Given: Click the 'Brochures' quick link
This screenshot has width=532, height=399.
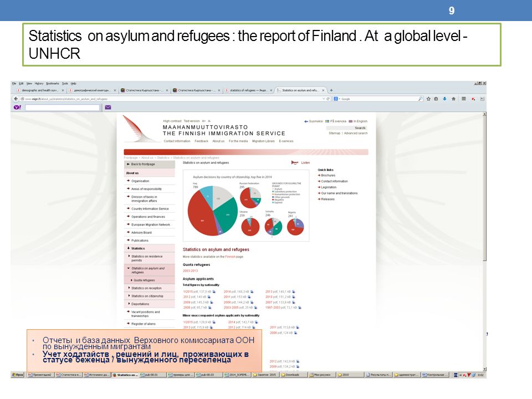Looking at the screenshot, I should (328, 176).
